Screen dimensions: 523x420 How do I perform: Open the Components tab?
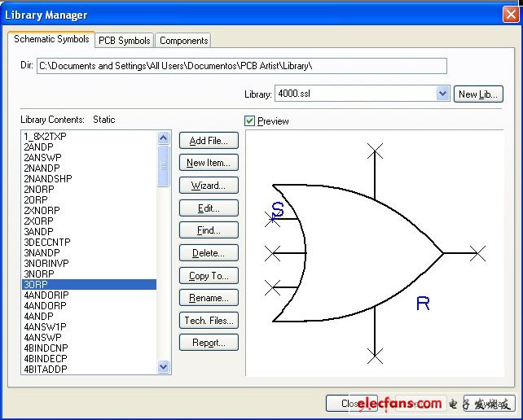tap(183, 40)
